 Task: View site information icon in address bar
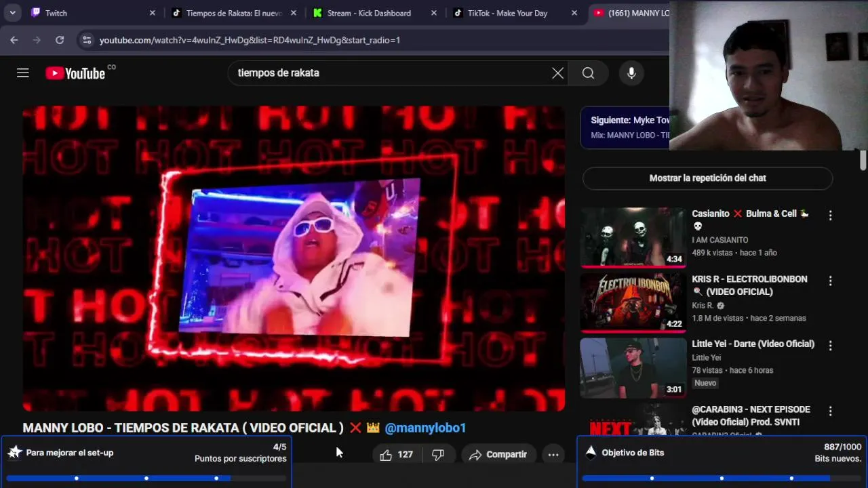[x=86, y=40]
